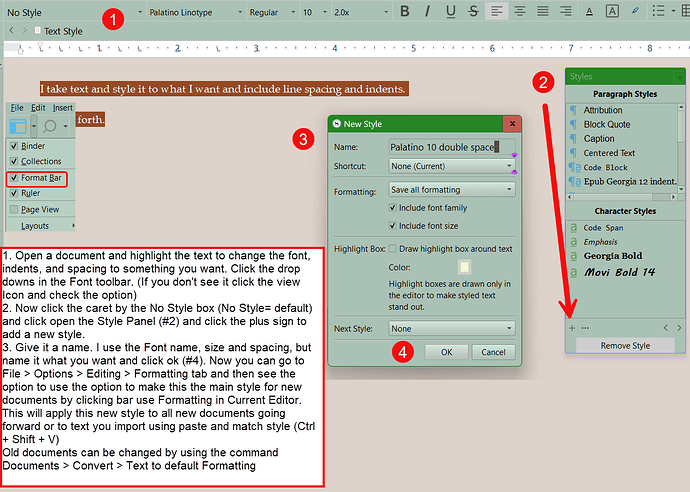Uncheck the Format Bar option
690x492 pixels.
point(14,177)
